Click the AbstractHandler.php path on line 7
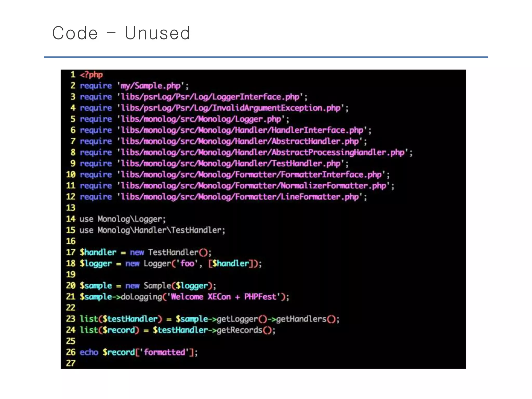Viewport: 532px width, 399px height. pos(240,142)
